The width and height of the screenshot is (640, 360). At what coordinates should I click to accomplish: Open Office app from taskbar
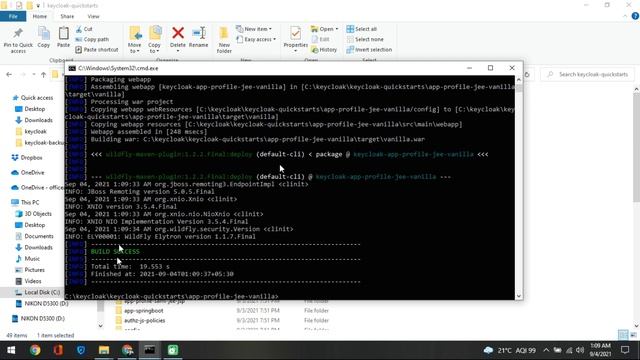tap(58, 350)
